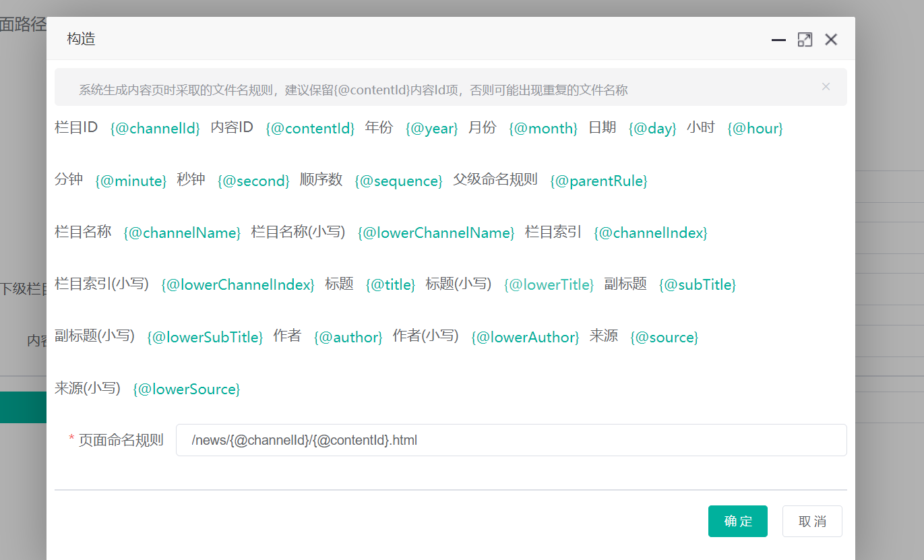The width and height of the screenshot is (924, 560).
Task: Choose the {@channelIndex} variable
Action: (x=650, y=233)
